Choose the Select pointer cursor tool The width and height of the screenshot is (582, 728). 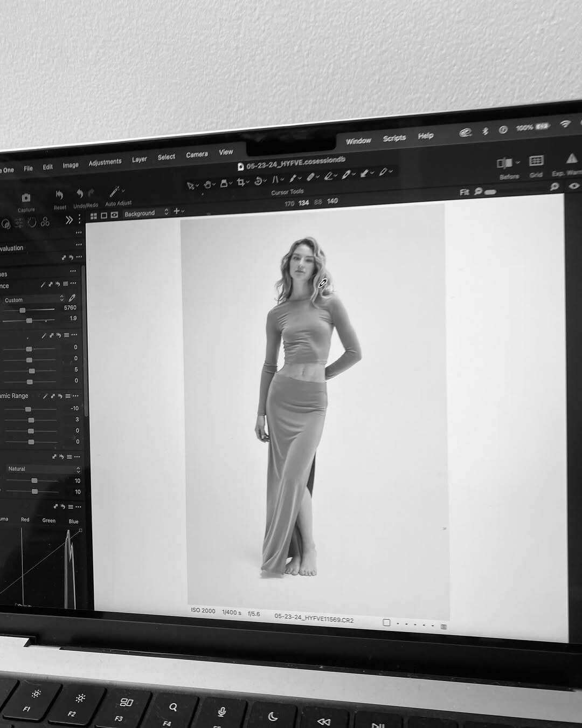pos(190,186)
